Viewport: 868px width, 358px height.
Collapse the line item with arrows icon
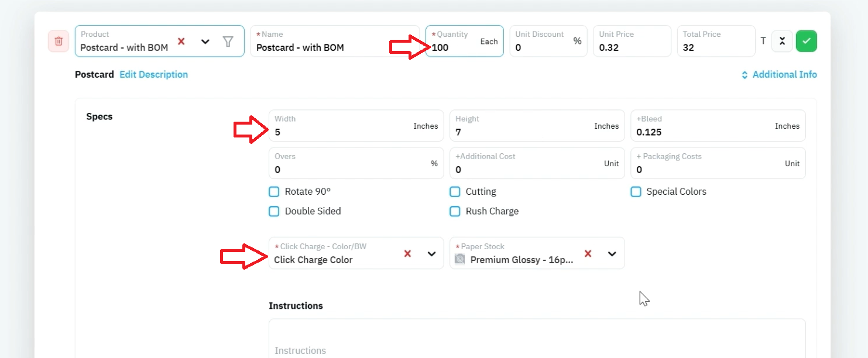tap(782, 41)
